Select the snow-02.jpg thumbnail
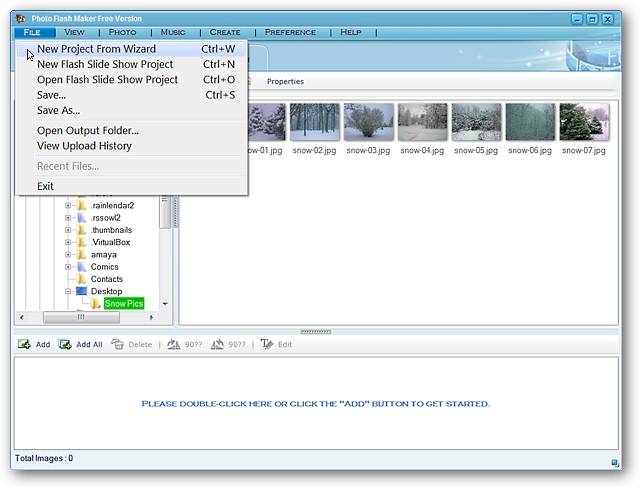 (x=315, y=122)
